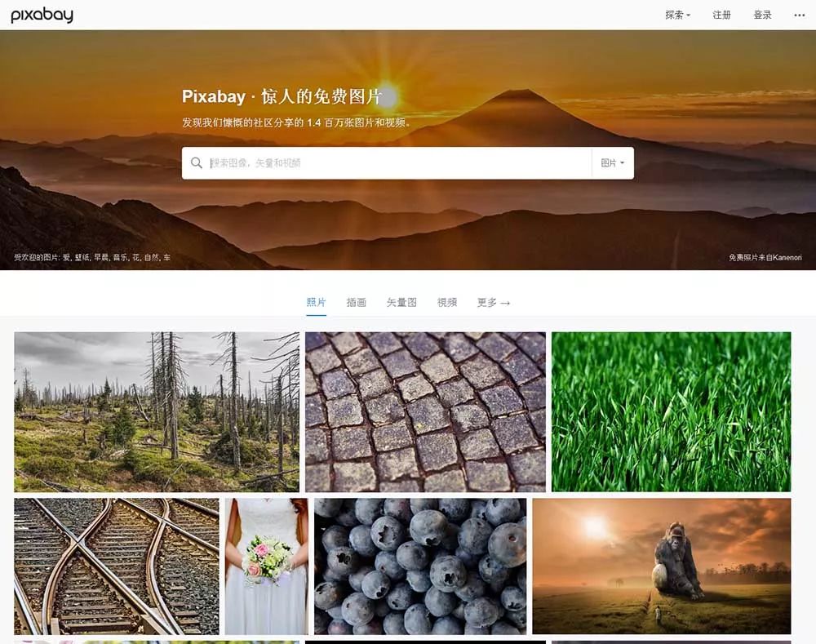Open the blueberries photo thumbnail
This screenshot has width=816, height=644.
click(420, 566)
